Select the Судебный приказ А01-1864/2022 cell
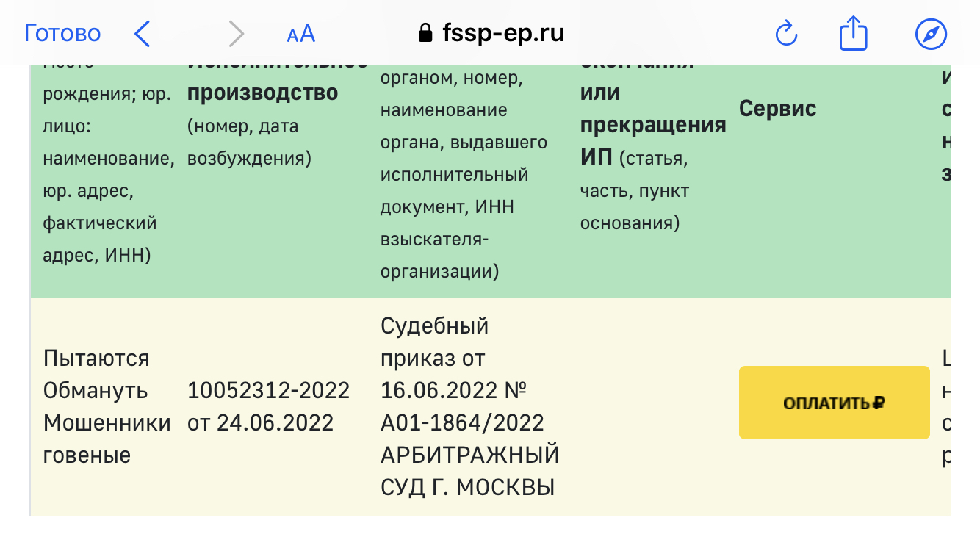This screenshot has width=980, height=551. click(469, 406)
